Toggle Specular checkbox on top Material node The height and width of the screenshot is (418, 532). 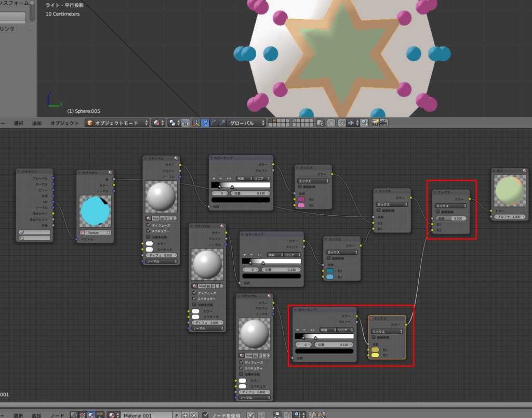(148, 230)
